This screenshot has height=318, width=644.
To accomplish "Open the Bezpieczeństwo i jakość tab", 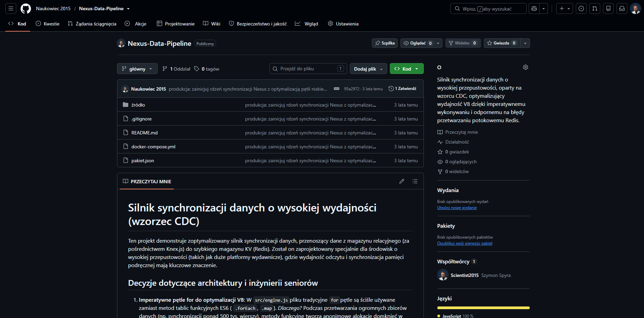I will (258, 24).
